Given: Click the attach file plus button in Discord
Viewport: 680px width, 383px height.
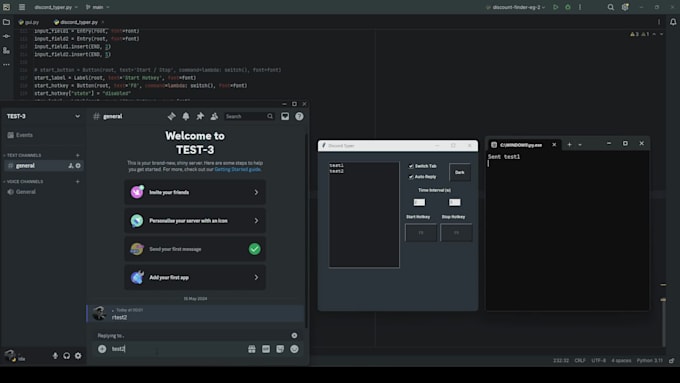Looking at the screenshot, I should [102, 349].
